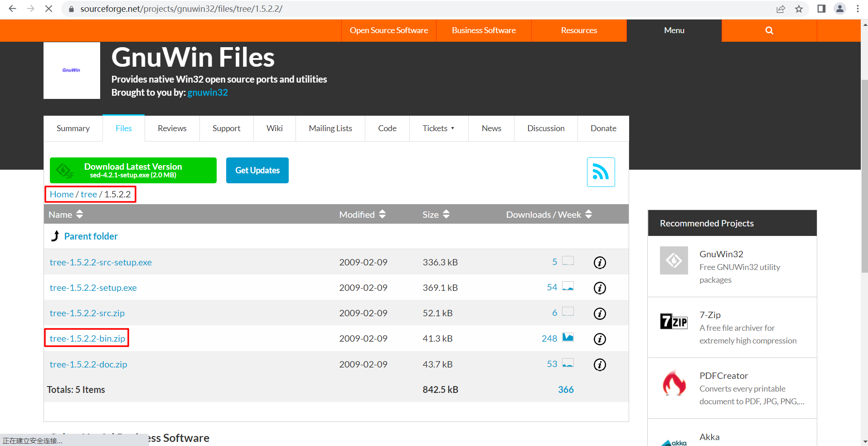Open the Discussion tab
Screen dimensions: 868x446
[546, 128]
